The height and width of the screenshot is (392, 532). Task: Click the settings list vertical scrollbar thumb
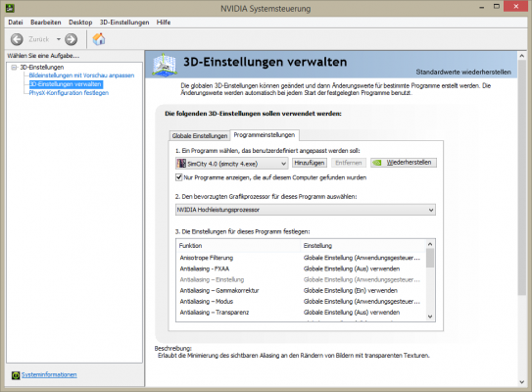(430, 258)
